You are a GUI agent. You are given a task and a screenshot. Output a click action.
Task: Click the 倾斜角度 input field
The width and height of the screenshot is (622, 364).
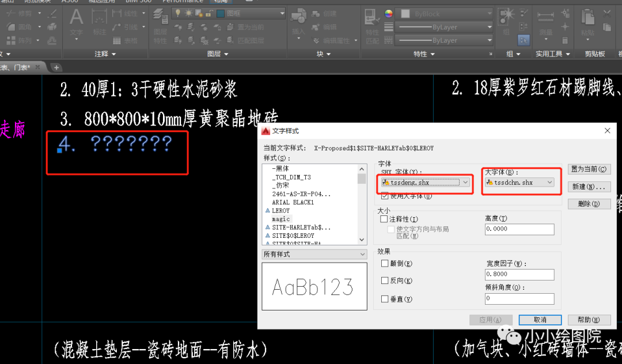(x=519, y=298)
